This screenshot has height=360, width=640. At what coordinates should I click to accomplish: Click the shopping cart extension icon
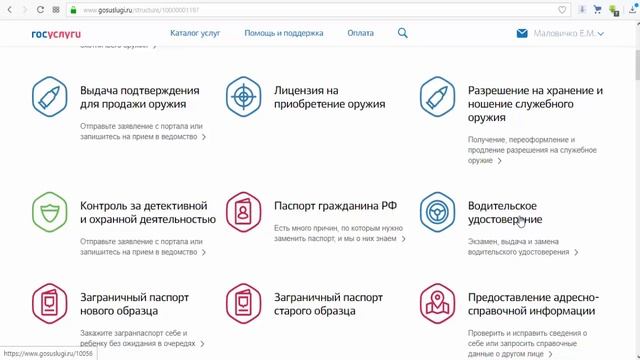pyautogui.click(x=598, y=10)
